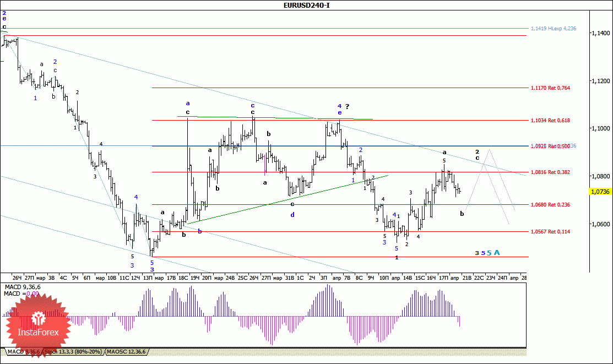Click the EURUSD240-I chart title
Image resolution: width=613 pixels, height=364 pixels.
(306, 5)
